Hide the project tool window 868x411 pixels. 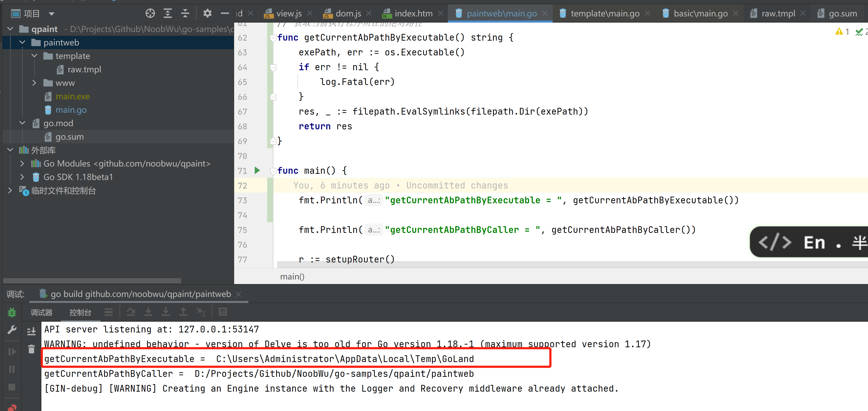(x=225, y=13)
